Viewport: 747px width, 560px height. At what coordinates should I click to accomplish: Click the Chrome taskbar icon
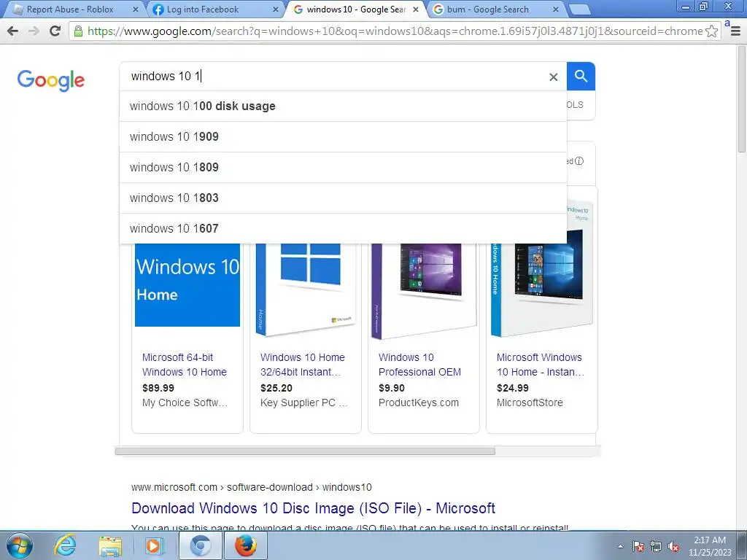pos(201,545)
